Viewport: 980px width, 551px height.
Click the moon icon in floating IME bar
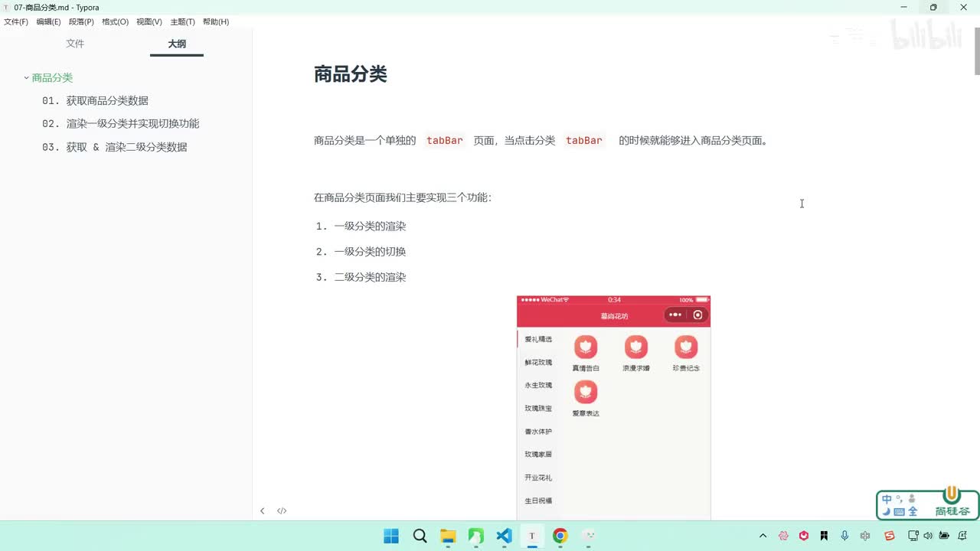pyautogui.click(x=887, y=511)
